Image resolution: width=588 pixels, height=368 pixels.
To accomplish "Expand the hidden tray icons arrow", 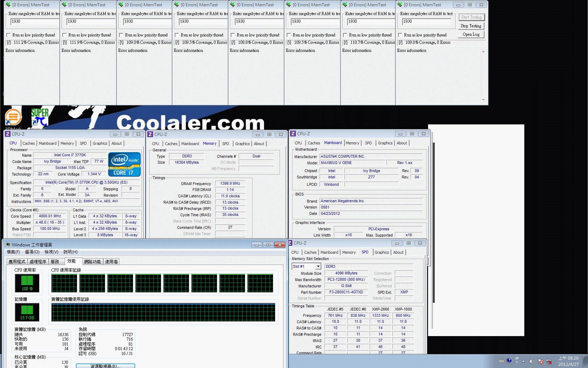I will (x=523, y=361).
